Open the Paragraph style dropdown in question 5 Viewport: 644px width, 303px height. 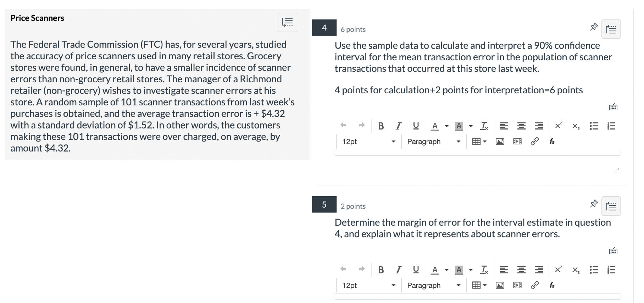(433, 285)
